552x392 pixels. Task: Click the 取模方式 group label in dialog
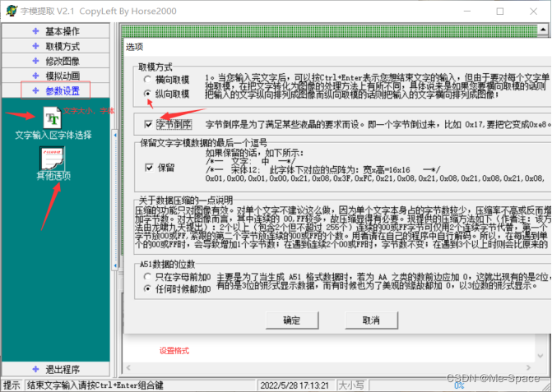155,67
